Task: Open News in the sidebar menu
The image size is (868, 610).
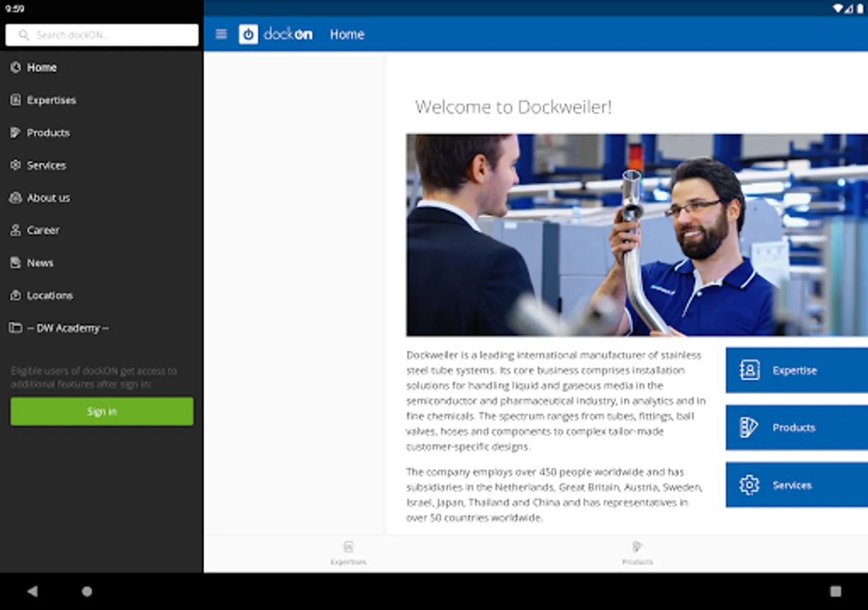Action: [x=102, y=262]
